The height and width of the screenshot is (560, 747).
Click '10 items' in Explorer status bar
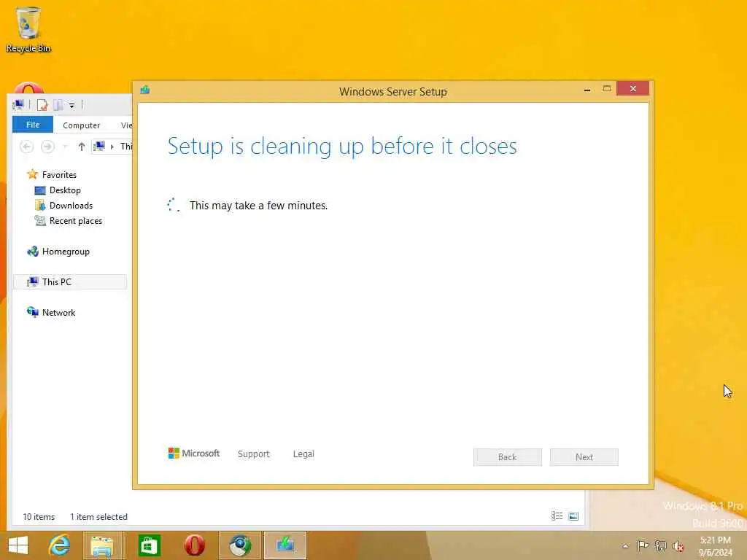[x=39, y=517]
